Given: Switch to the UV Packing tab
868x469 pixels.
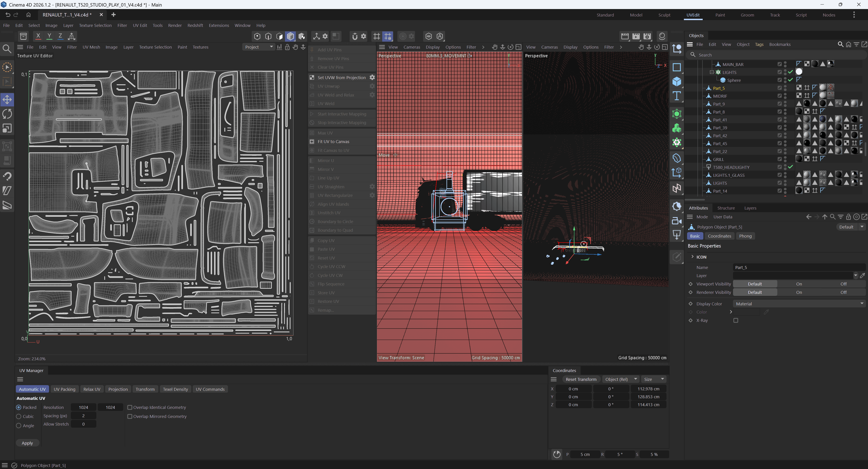Looking at the screenshot, I should coord(64,389).
